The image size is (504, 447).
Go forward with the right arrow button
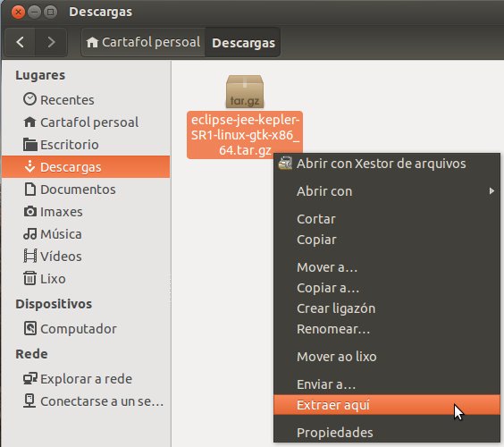click(x=51, y=42)
